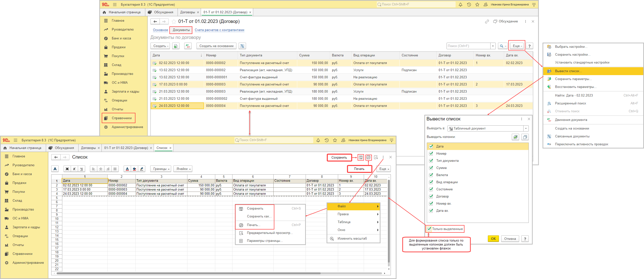Viewport: 644px width, 279px height.
Task: Check all columns icon in Вывести список
Action: 515,137
